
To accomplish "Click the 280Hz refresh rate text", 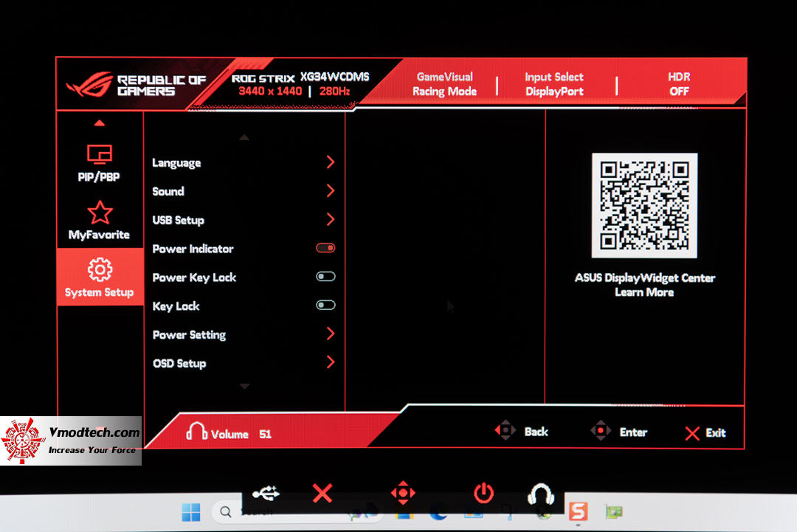I will 334,91.
